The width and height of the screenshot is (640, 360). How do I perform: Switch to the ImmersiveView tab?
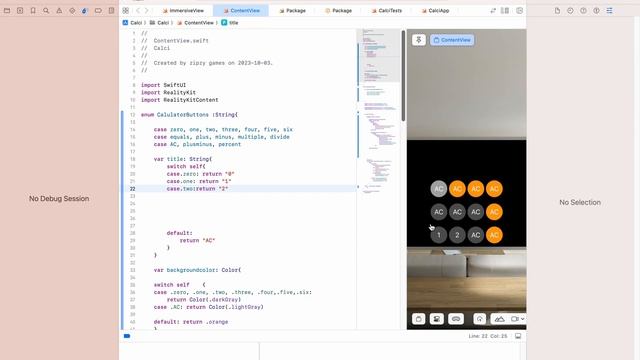point(183,11)
